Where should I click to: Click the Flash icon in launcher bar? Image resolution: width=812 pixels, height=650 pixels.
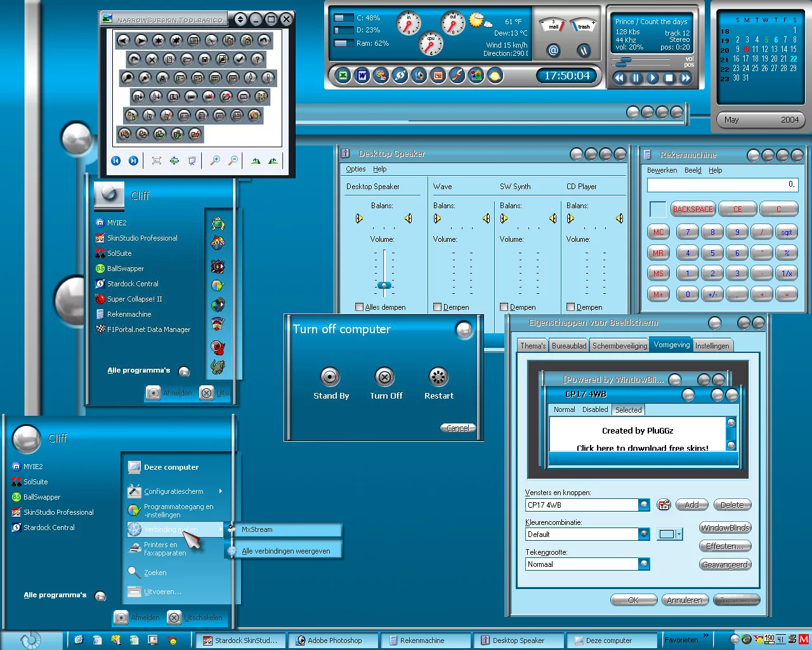(457, 76)
